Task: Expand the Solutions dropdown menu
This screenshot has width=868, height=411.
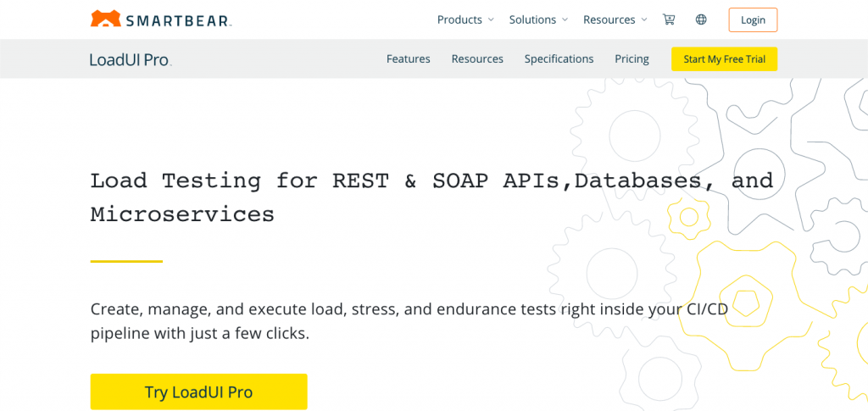Action: pyautogui.click(x=538, y=19)
